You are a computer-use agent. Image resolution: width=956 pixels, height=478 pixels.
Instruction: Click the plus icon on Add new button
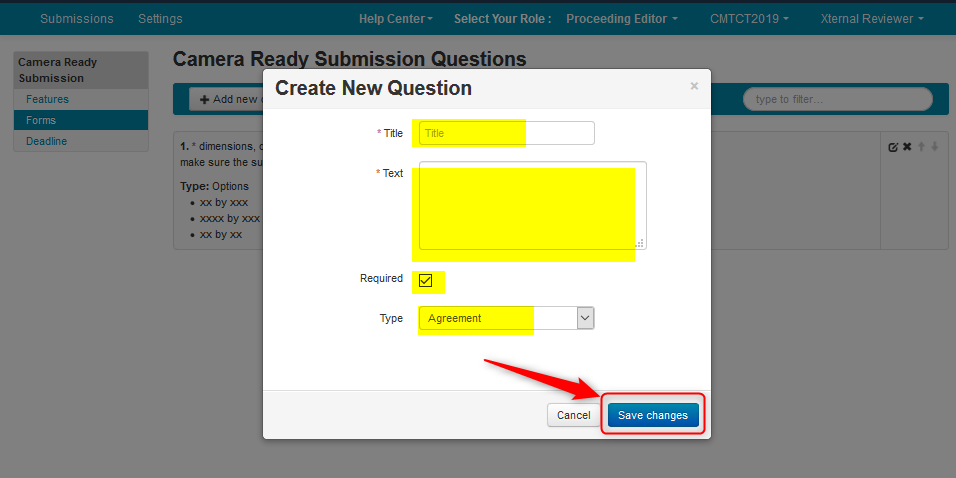[x=205, y=99]
